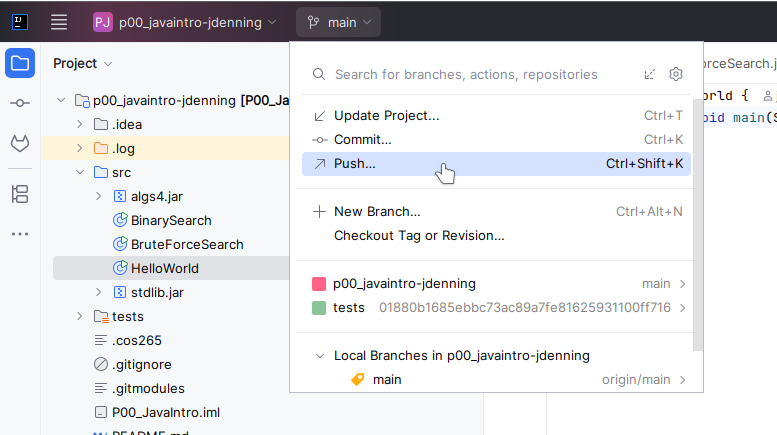The height and width of the screenshot is (435, 777).
Task: Open the Structure tool window icon
Action: [x=20, y=193]
